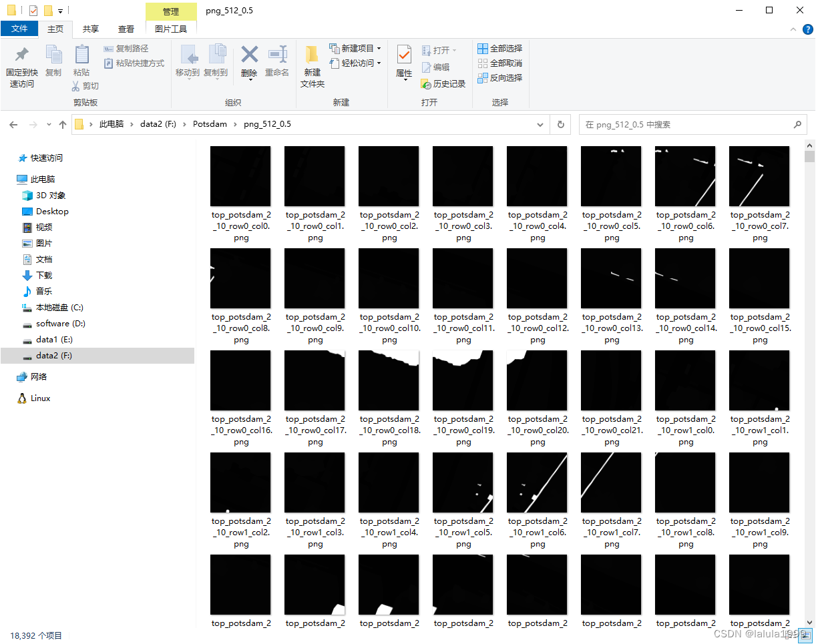The image size is (816, 644).
Task: Click the search magnifier icon
Action: click(797, 125)
